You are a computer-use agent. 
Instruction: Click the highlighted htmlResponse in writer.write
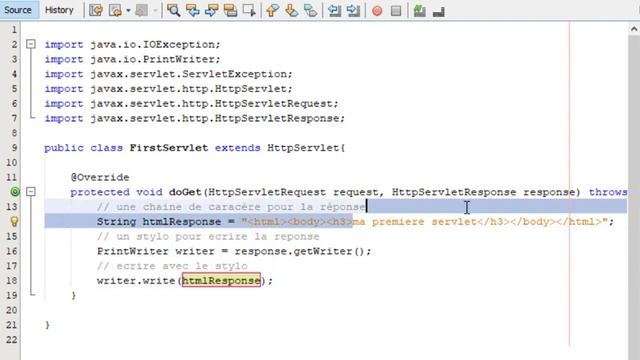tap(221, 280)
